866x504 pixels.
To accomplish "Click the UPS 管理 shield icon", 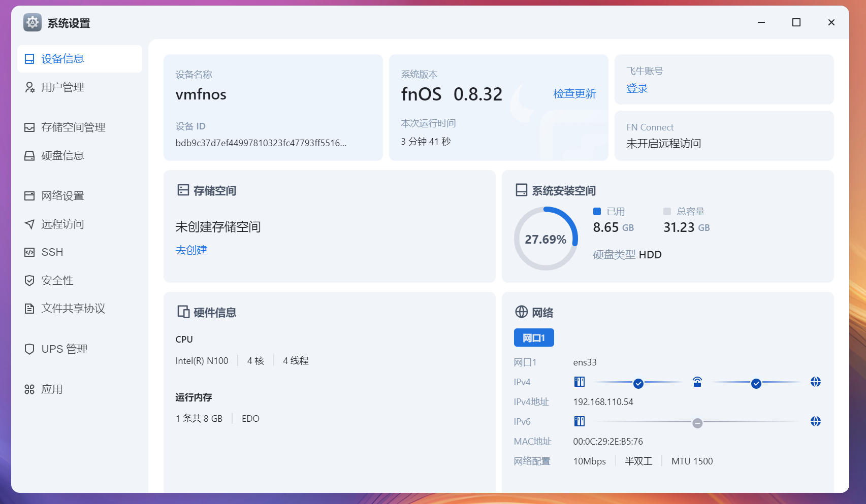I will point(29,349).
